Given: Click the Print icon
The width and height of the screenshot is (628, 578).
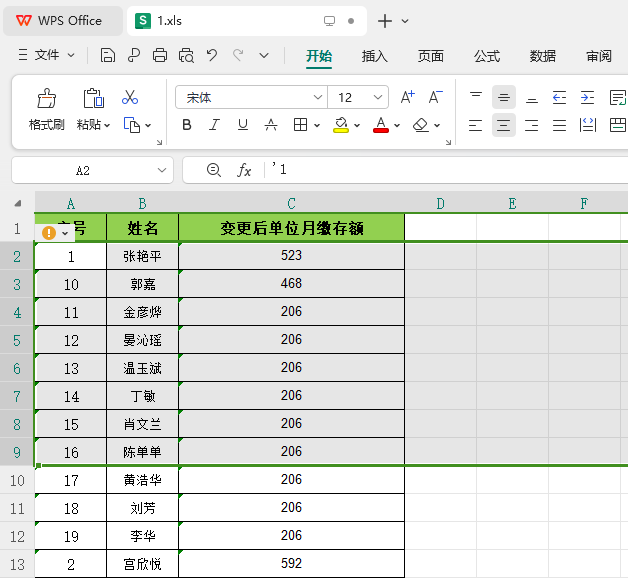Looking at the screenshot, I should [160, 55].
